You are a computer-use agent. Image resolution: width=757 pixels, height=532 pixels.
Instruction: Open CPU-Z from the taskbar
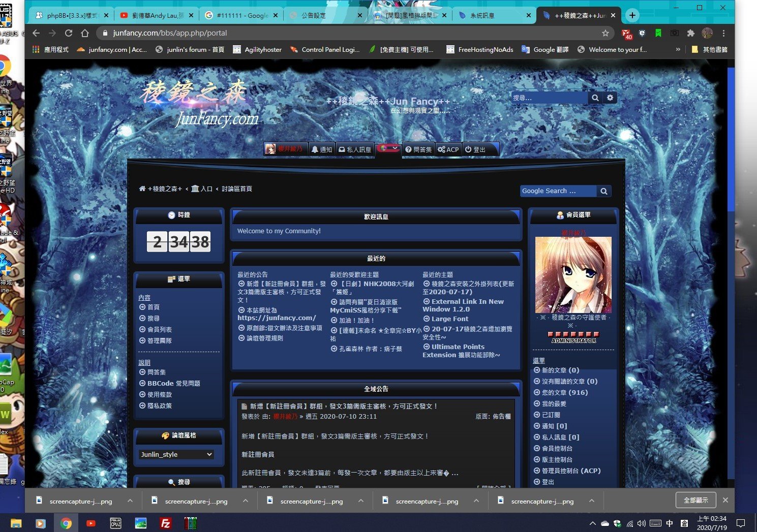coord(115,523)
